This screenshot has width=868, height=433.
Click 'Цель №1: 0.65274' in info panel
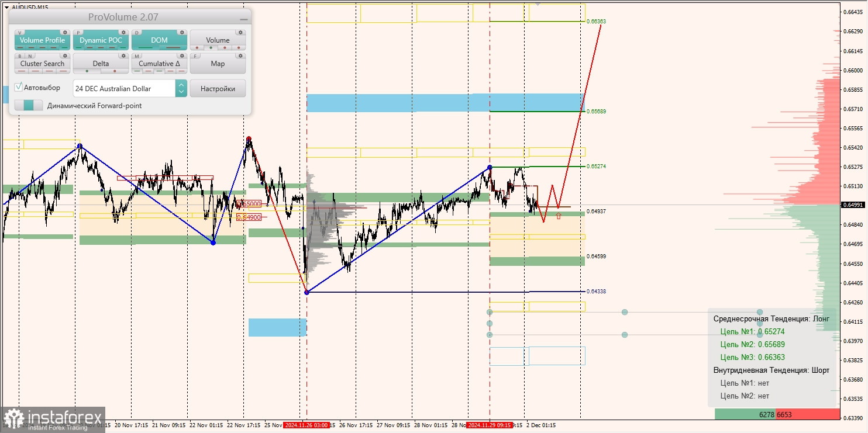[x=752, y=331]
